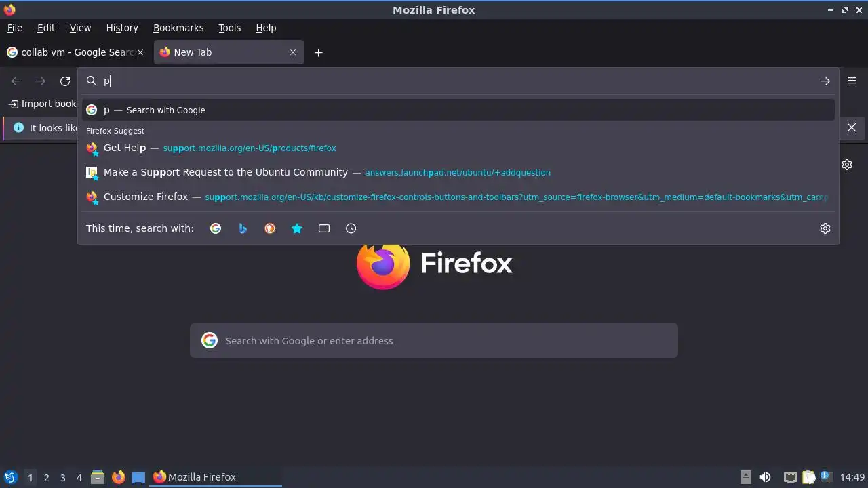Screen dimensions: 868x488
Task: Click the tray up-arrow icon
Action: pyautogui.click(x=746, y=476)
